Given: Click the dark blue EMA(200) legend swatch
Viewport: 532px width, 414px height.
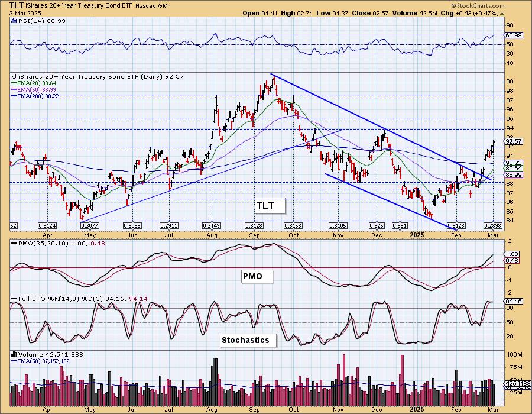Looking at the screenshot, I should coord(14,96).
